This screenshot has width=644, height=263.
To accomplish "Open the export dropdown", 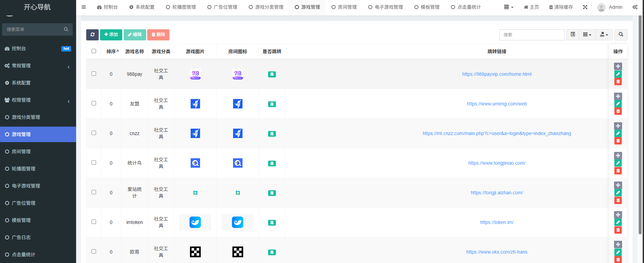I will pyautogui.click(x=604, y=35).
